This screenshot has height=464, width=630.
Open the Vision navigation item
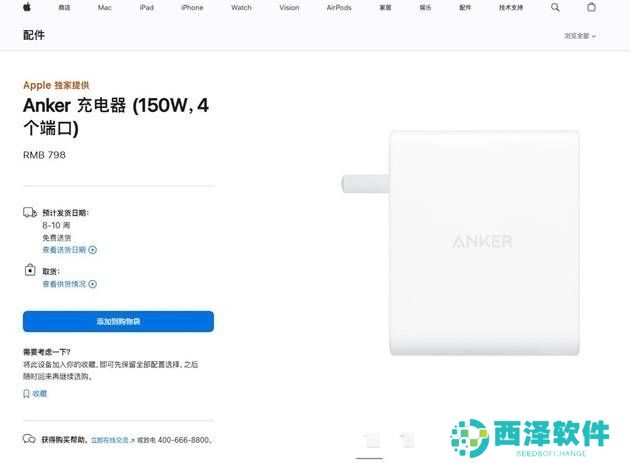coord(289,8)
